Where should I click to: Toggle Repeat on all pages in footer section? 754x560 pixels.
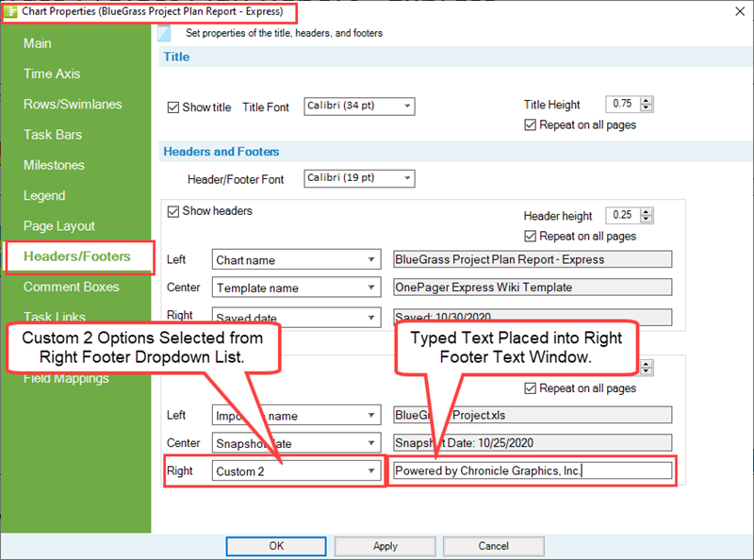pos(530,388)
